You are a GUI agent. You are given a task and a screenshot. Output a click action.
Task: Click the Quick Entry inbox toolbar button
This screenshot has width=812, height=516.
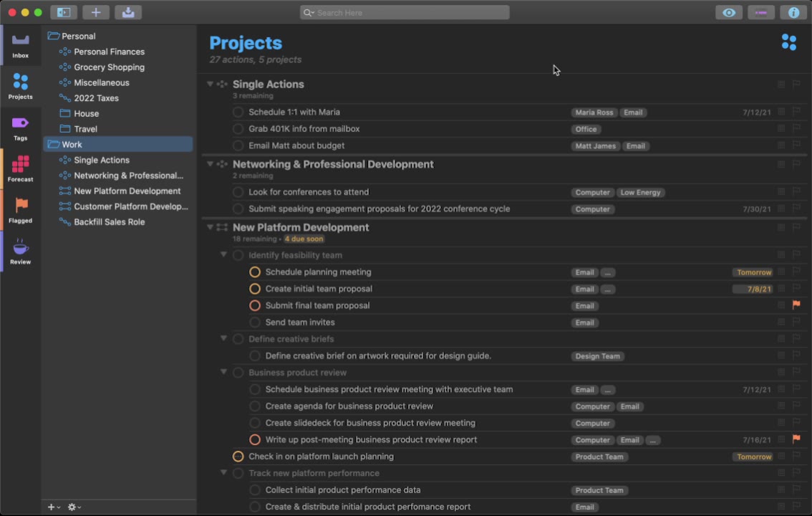128,12
